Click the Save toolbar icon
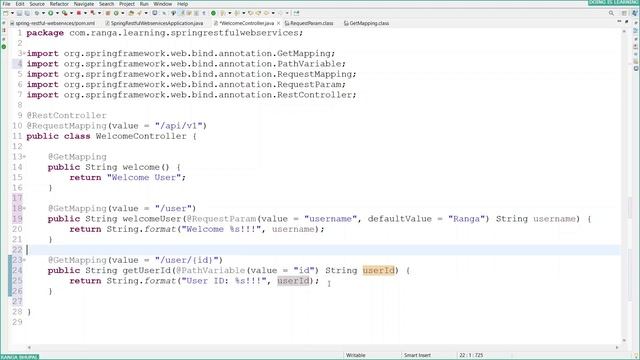The image size is (640, 360). click(x=19, y=13)
